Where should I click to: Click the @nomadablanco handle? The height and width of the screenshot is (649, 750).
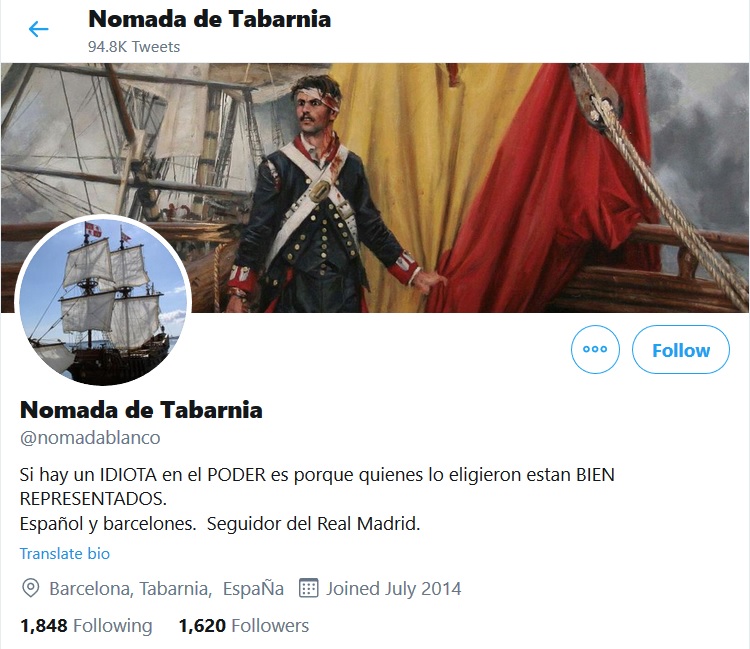[x=90, y=438]
